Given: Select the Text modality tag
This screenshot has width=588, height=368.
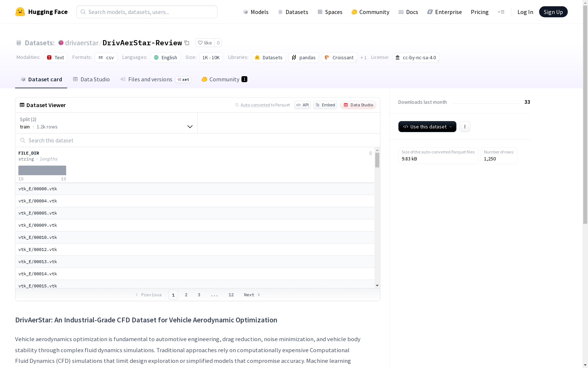Looking at the screenshot, I should 55,57.
